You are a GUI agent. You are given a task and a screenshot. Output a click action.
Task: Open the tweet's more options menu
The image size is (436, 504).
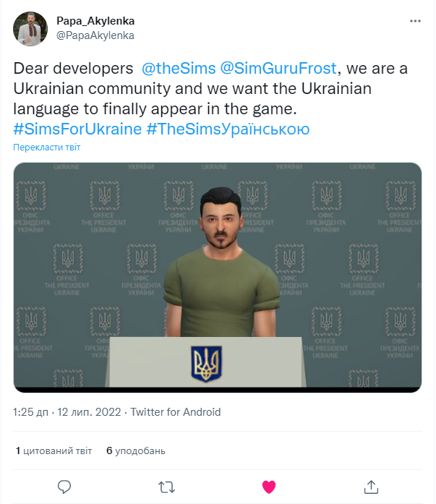coord(415,22)
